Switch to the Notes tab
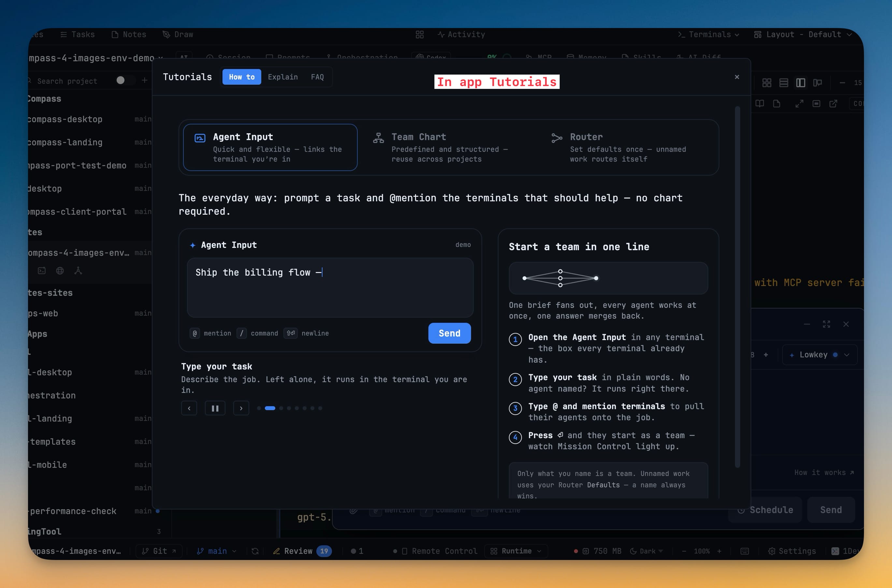 [x=129, y=35]
